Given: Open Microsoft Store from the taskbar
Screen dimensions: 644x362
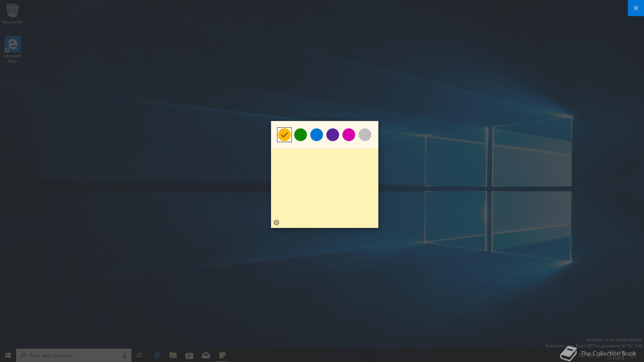Looking at the screenshot, I should [x=189, y=355].
